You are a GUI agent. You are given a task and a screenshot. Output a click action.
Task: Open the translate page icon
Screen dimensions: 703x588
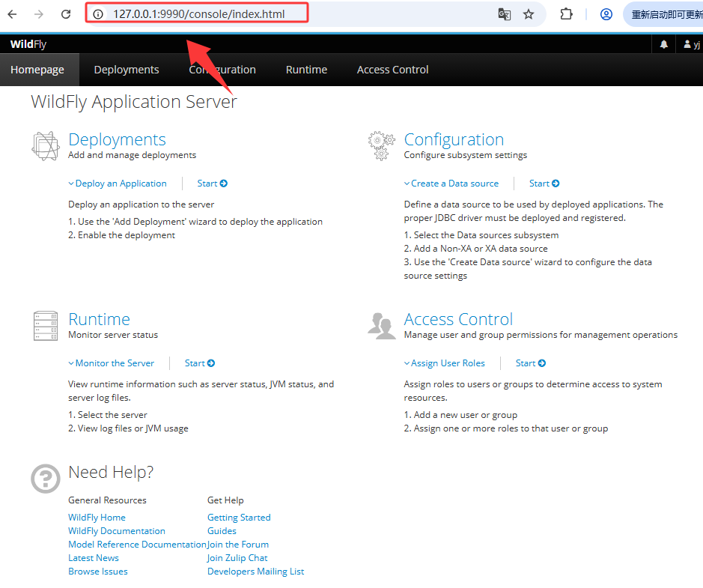pos(505,14)
